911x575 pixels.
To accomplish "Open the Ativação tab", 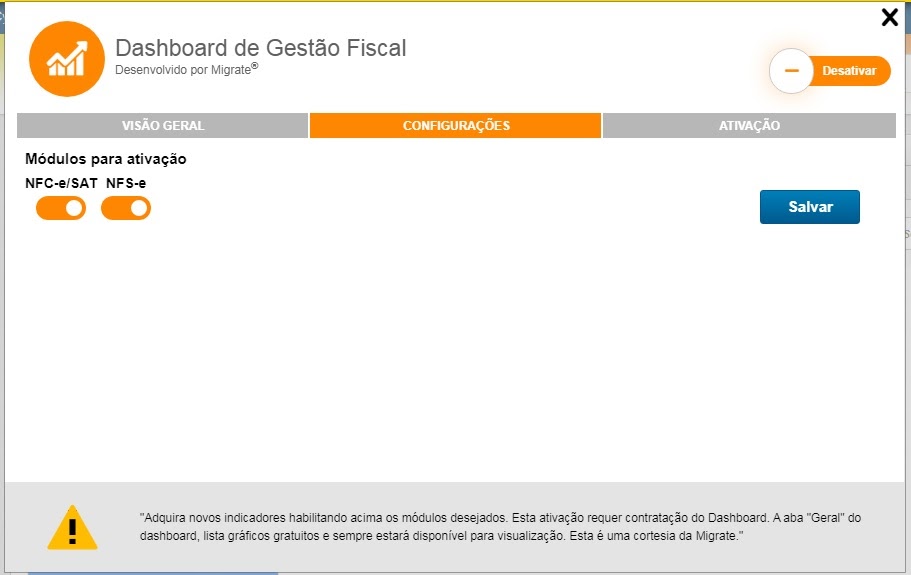I will (x=749, y=126).
